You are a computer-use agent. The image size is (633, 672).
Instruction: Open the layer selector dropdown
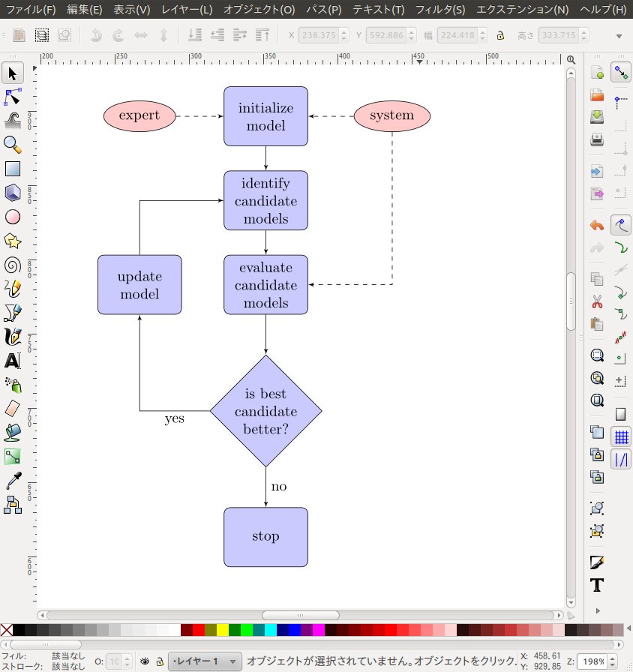(x=205, y=661)
